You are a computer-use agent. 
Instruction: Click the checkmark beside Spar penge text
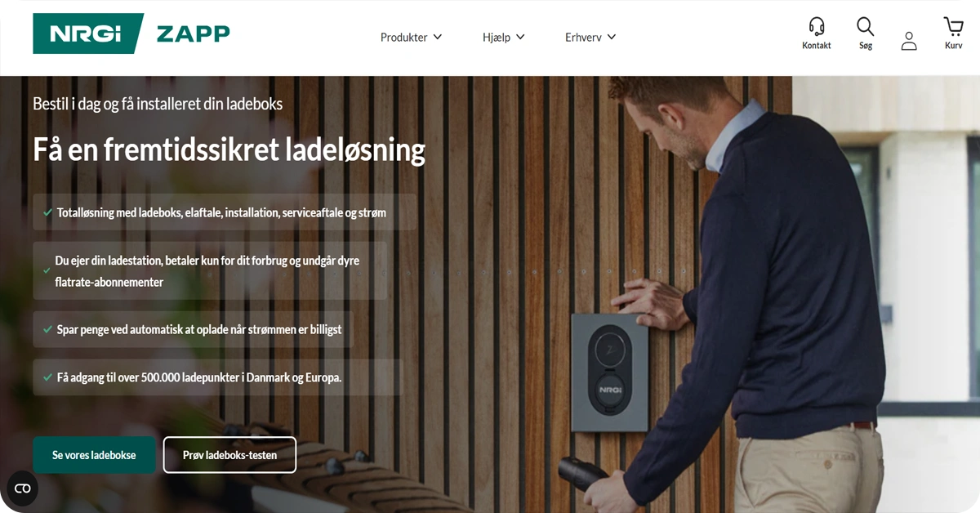[x=47, y=330]
